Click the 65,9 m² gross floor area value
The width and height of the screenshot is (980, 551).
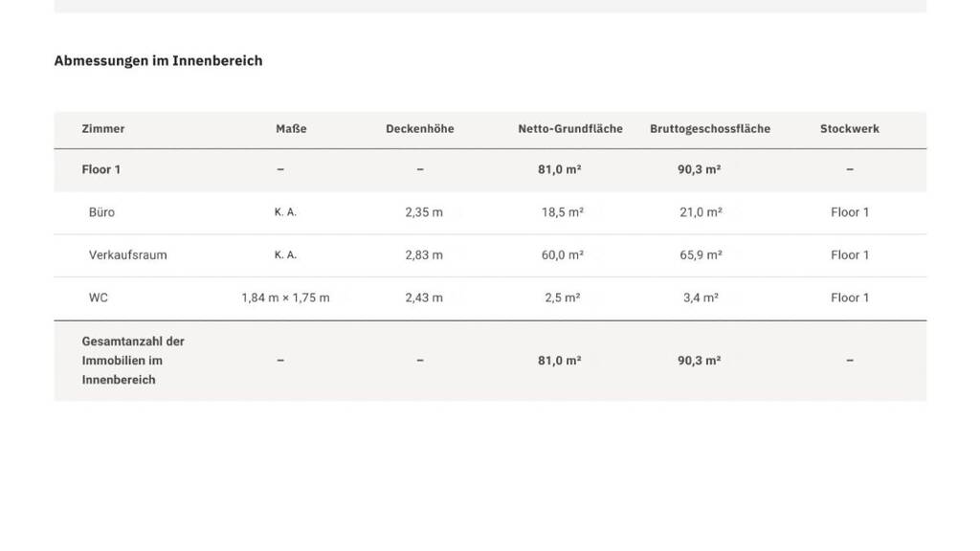coord(701,254)
